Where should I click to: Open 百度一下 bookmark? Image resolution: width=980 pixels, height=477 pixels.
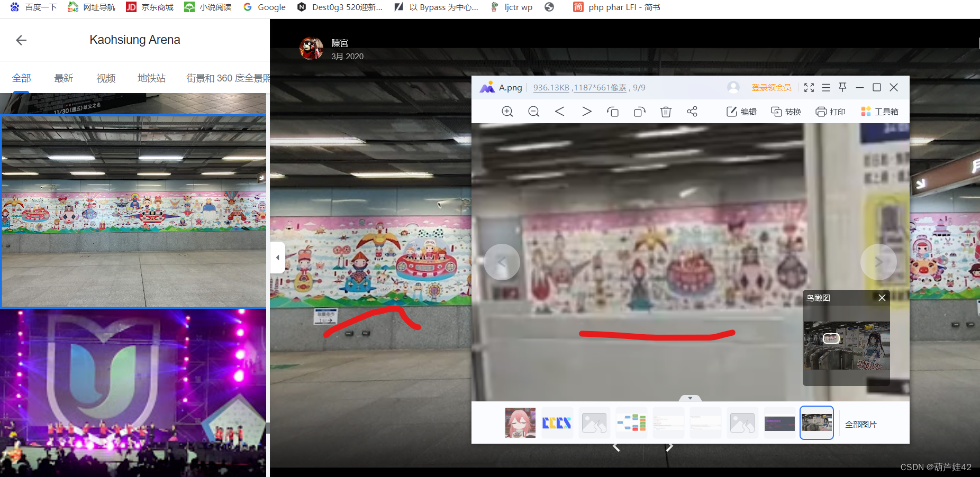pos(33,7)
